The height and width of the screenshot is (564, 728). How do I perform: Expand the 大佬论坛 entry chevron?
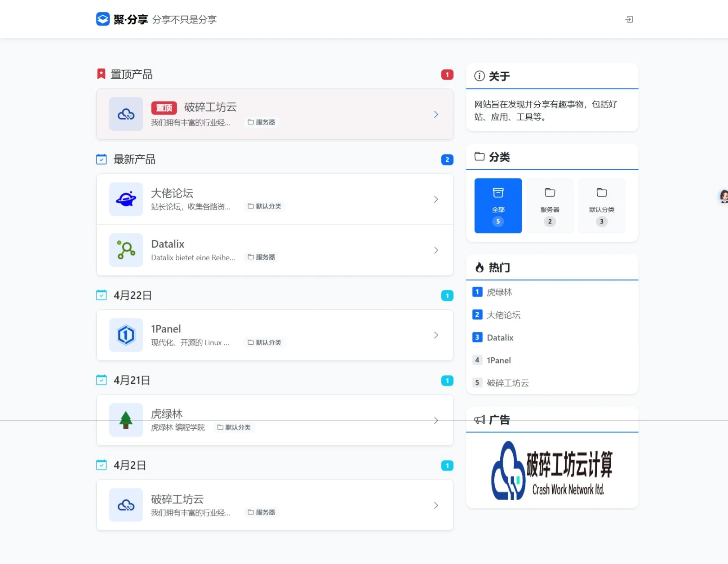436,199
